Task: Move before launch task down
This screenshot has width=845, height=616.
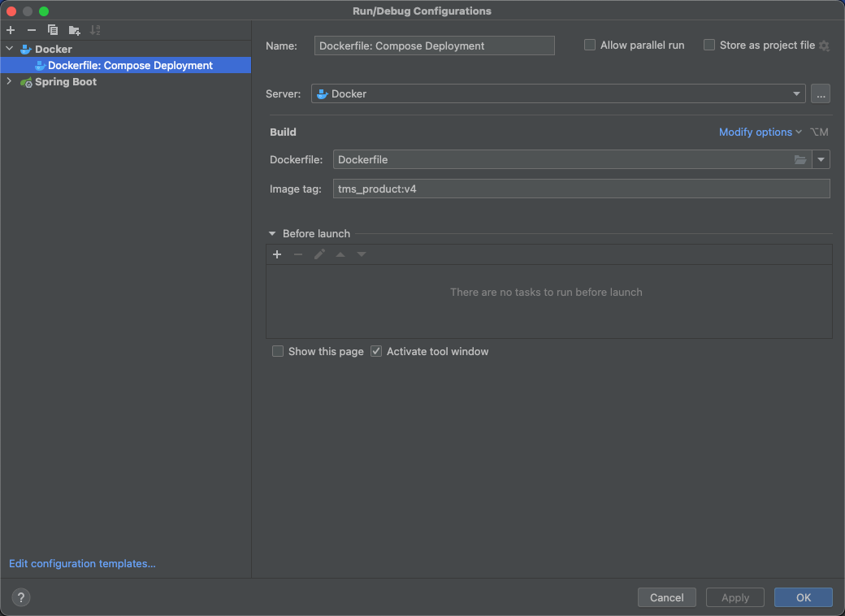Action: coord(362,254)
